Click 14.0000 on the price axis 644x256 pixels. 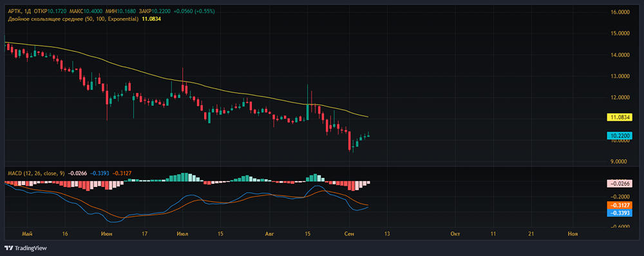point(620,55)
